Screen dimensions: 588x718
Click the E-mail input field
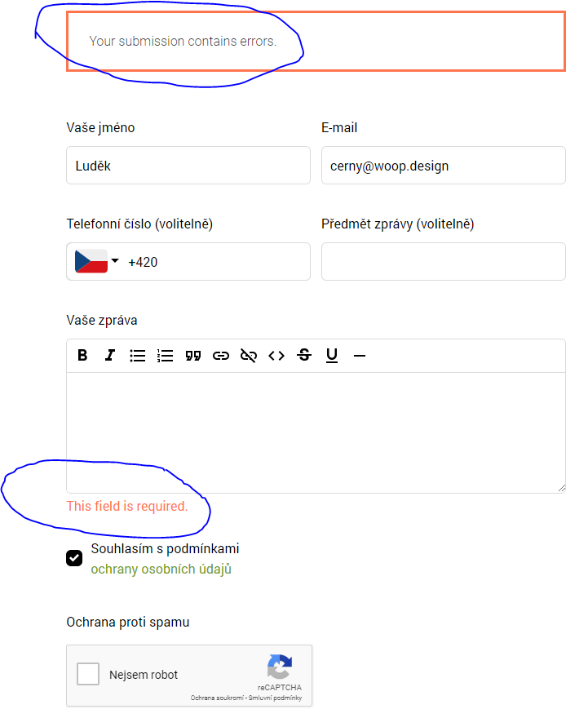coord(443,166)
